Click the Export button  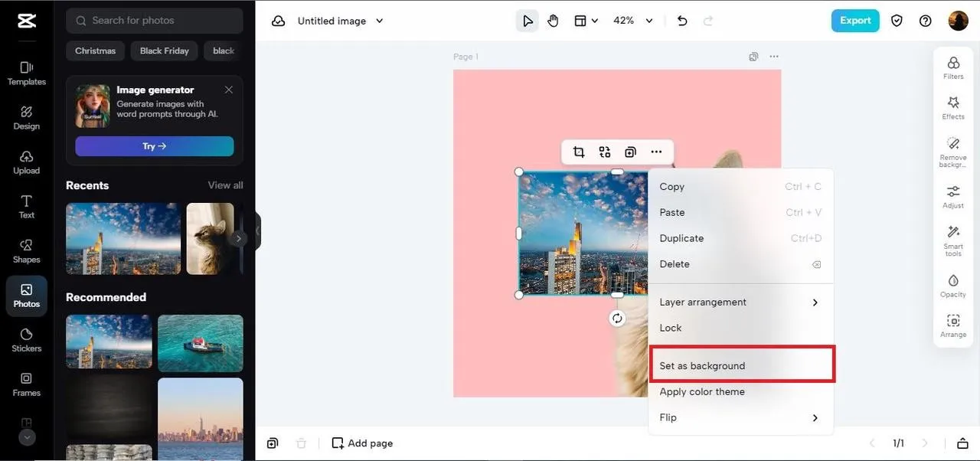tap(855, 21)
